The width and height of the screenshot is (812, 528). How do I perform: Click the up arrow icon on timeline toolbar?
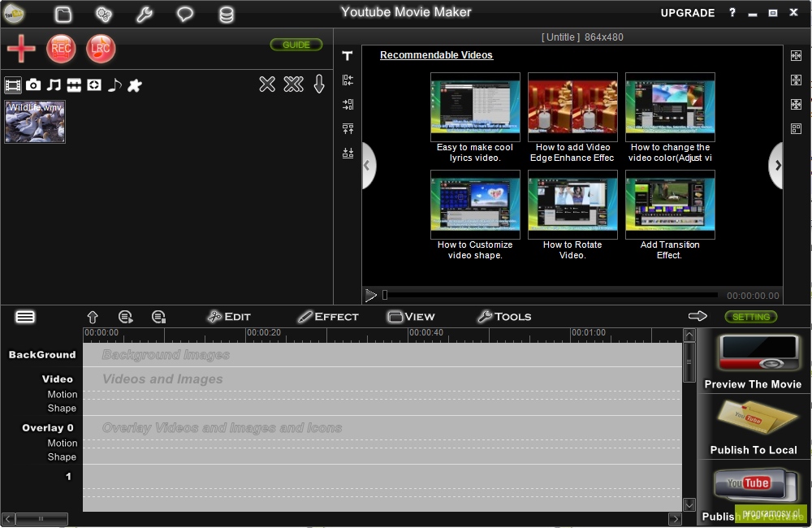coord(93,317)
